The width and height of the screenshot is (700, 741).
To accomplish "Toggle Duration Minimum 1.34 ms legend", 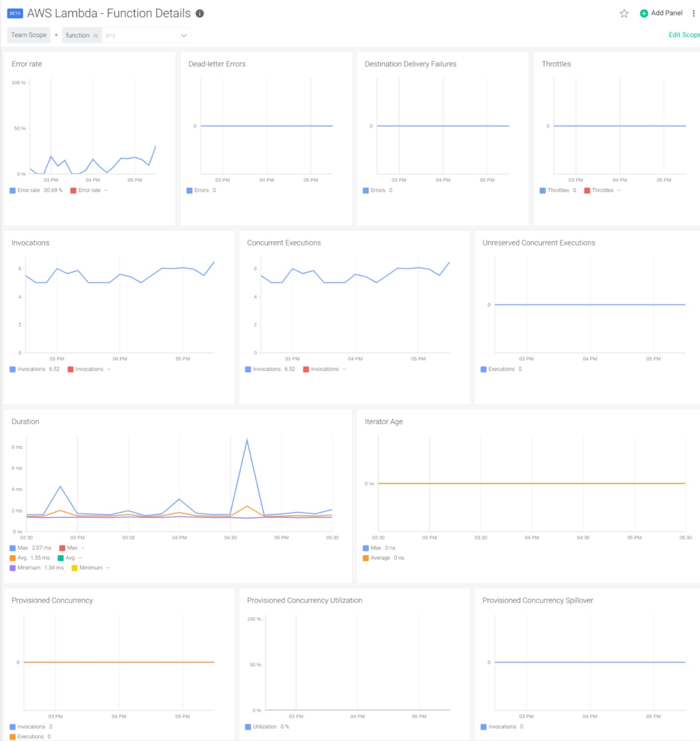I will (x=37, y=568).
